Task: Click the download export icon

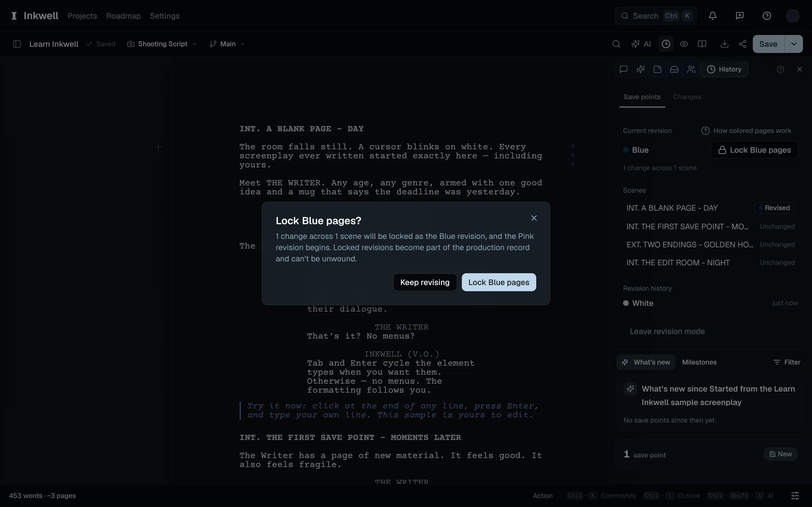Action: click(724, 44)
